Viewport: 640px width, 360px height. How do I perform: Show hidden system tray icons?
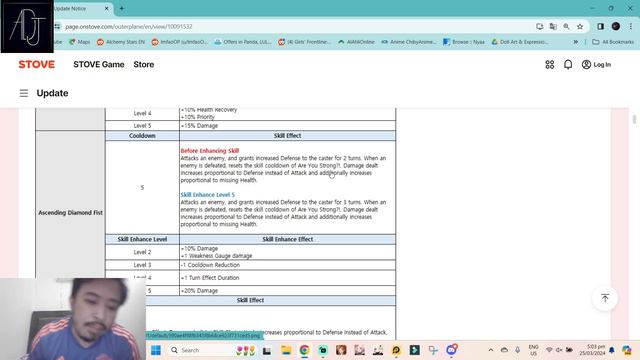[491, 350]
